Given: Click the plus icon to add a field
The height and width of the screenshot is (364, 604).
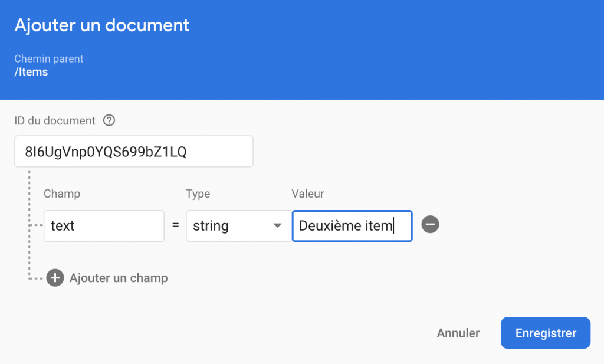Looking at the screenshot, I should 55,278.
